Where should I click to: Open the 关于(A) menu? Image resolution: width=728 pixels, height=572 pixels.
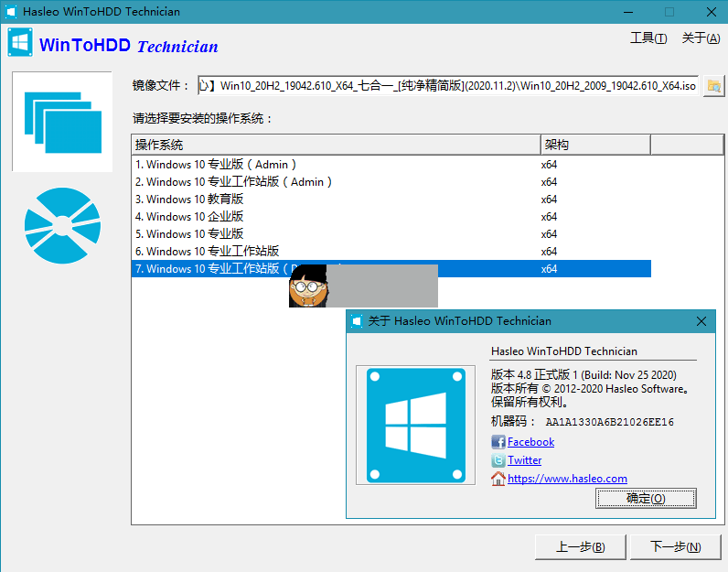click(x=701, y=38)
